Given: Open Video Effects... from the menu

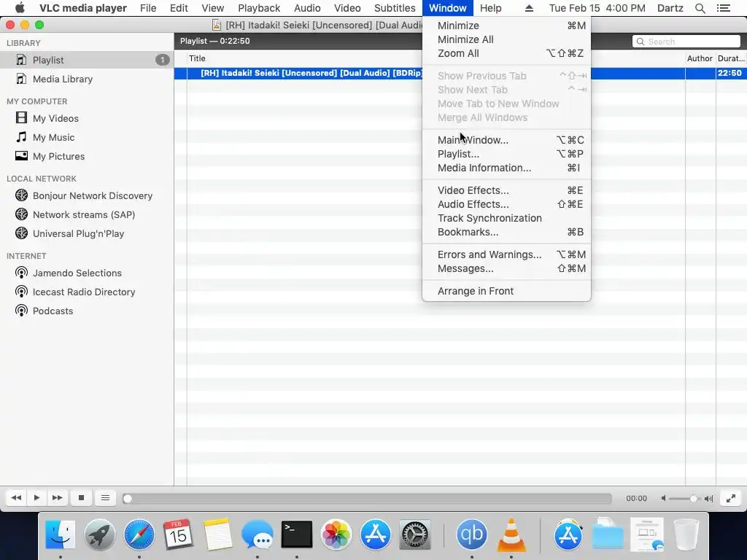Looking at the screenshot, I should click(x=506, y=190).
